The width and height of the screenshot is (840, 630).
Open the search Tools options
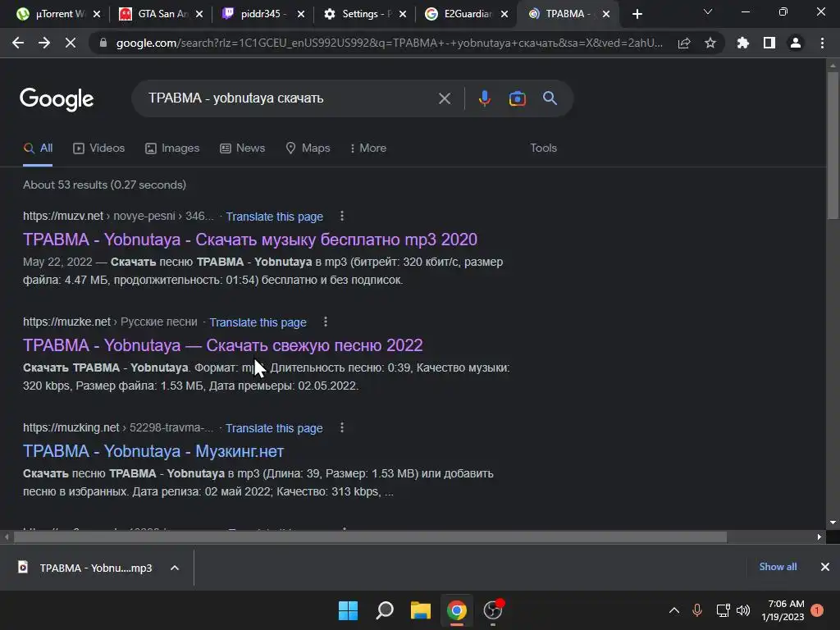point(543,148)
